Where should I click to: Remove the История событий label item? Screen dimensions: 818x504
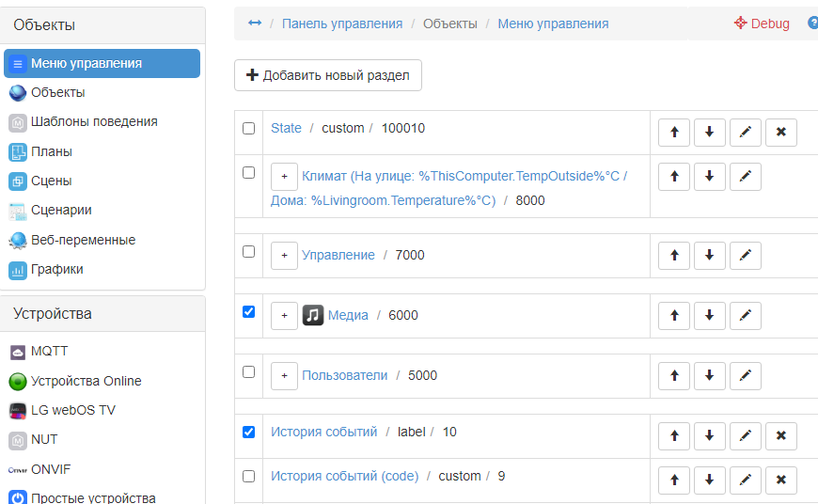coord(780,436)
